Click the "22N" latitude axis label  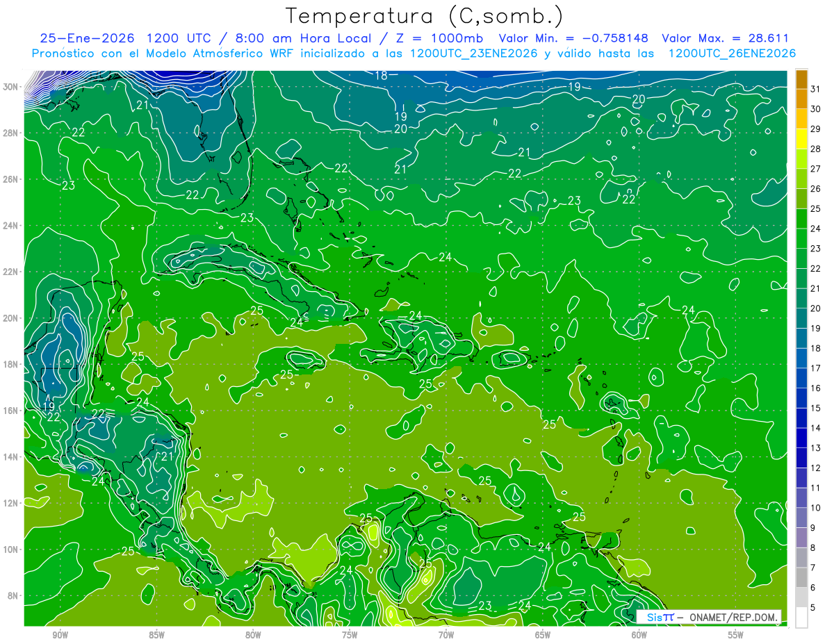tap(11, 272)
